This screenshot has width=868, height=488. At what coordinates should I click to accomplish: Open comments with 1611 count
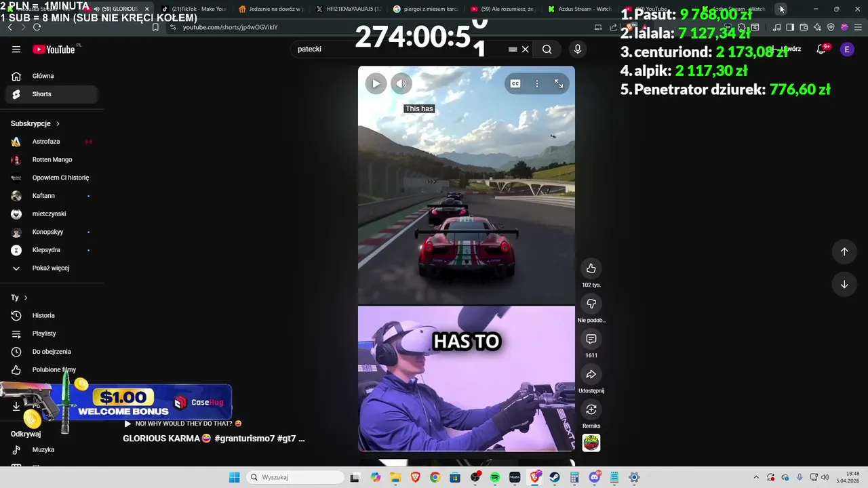click(591, 339)
